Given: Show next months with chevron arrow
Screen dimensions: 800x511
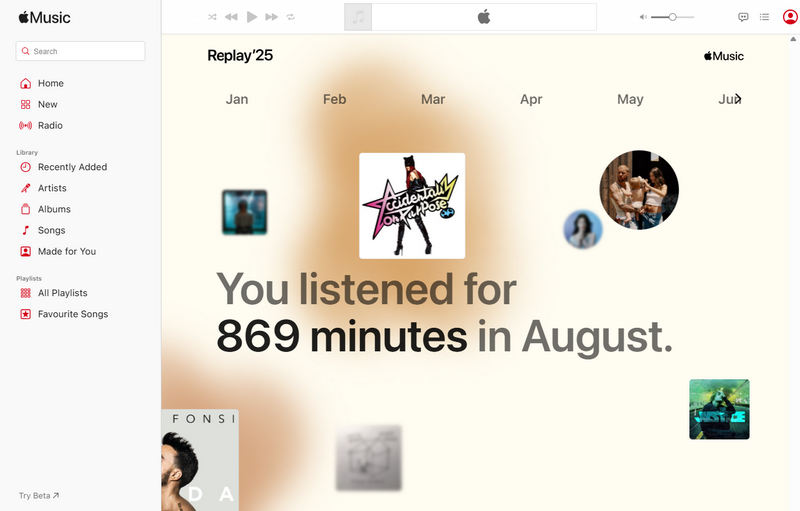Looking at the screenshot, I should click(x=738, y=98).
